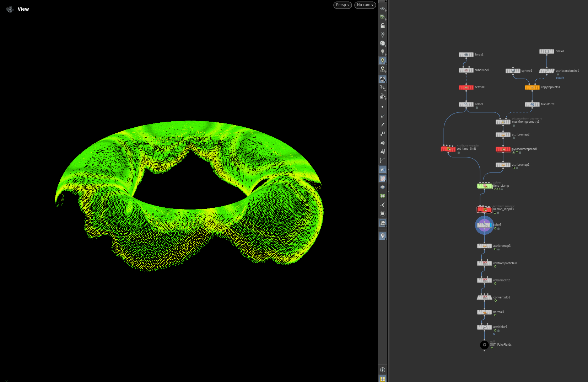
Task: Select the pyrosourcespread1 node
Action: (x=503, y=149)
